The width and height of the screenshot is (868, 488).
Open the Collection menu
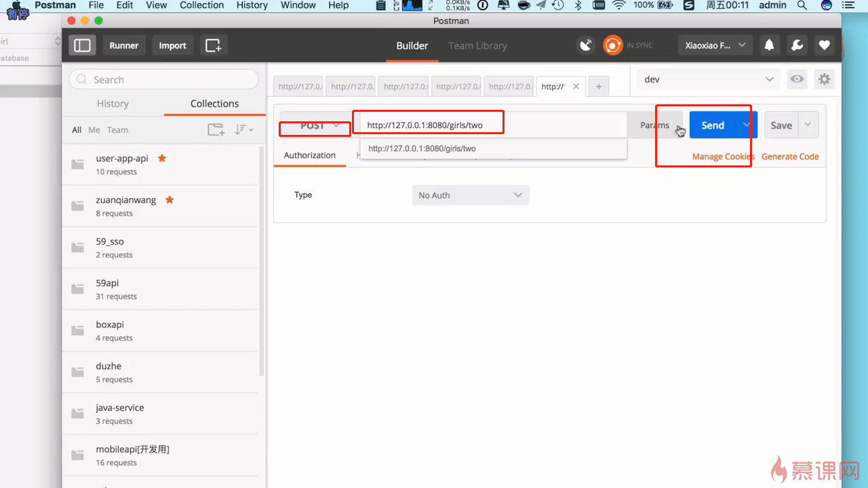(201, 5)
